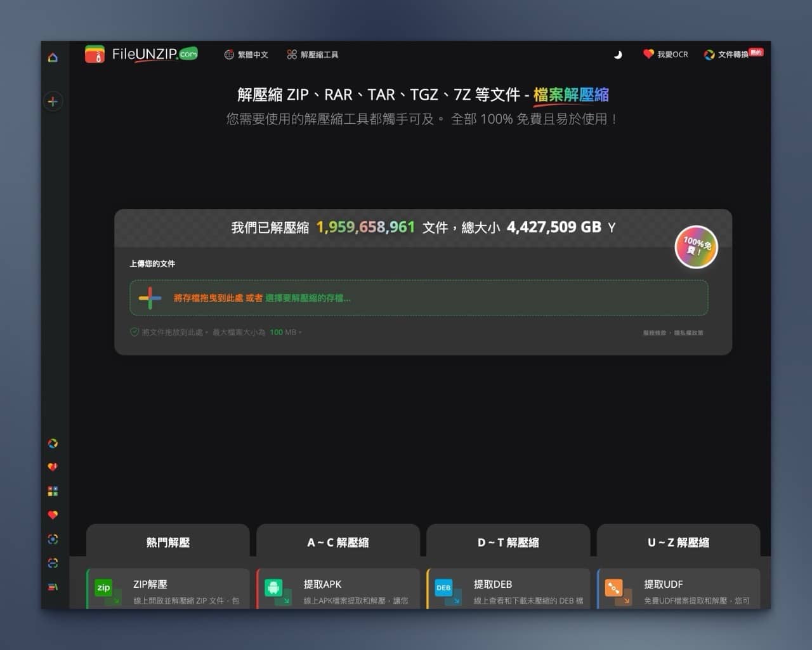Switch to the 熱門解壓 tab
This screenshot has height=650, width=812.
click(168, 541)
